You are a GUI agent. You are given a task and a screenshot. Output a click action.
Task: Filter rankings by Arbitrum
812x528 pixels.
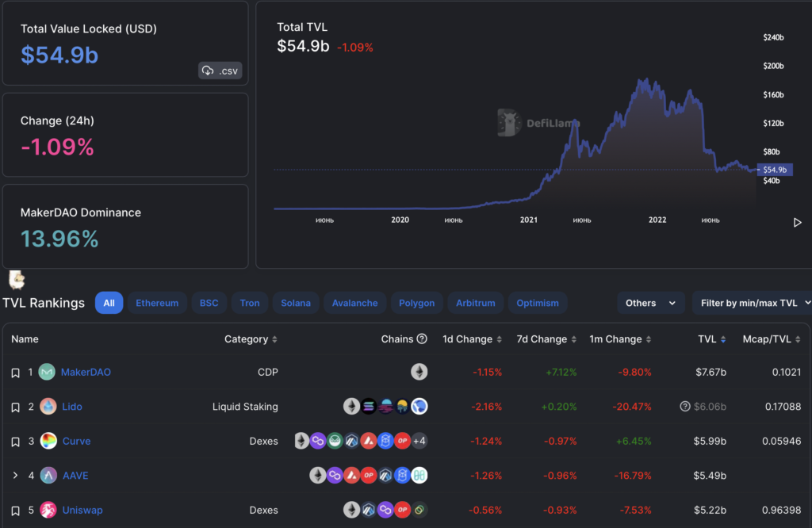point(476,303)
